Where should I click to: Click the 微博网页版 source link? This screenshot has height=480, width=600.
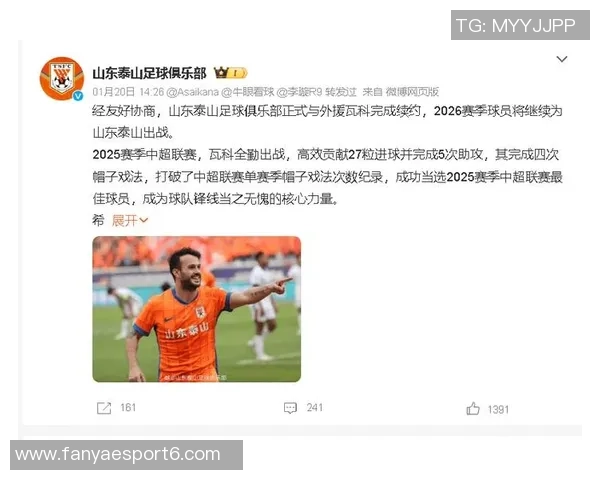click(412, 92)
